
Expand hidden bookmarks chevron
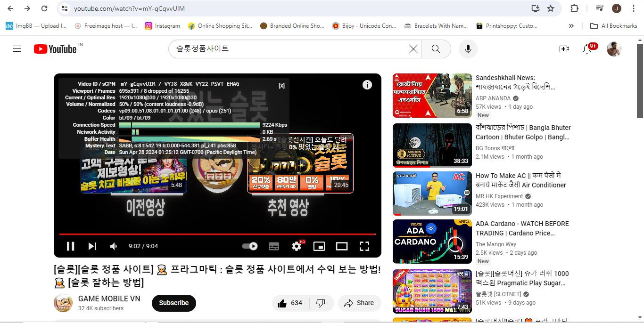tap(571, 26)
